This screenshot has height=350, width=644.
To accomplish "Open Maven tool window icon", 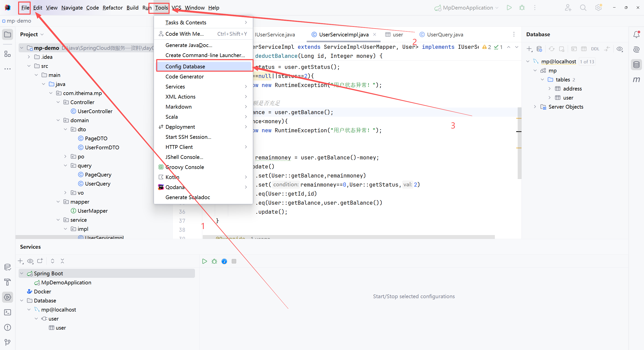I will (636, 80).
